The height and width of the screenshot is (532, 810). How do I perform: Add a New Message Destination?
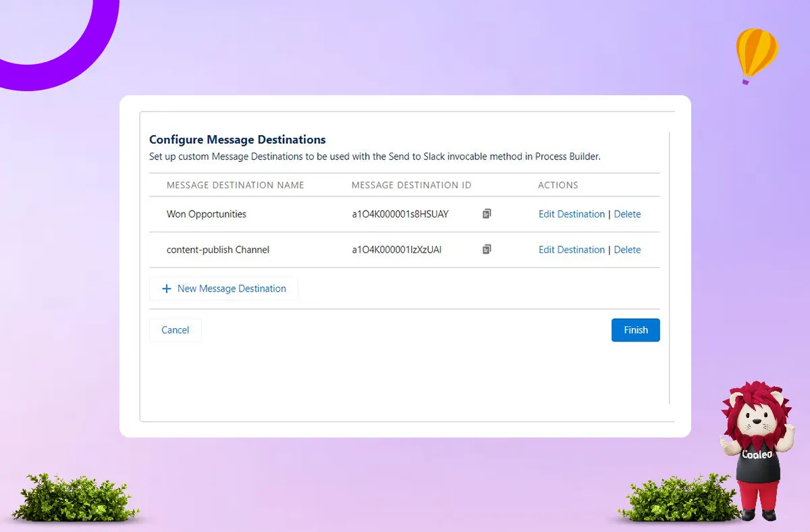(223, 288)
